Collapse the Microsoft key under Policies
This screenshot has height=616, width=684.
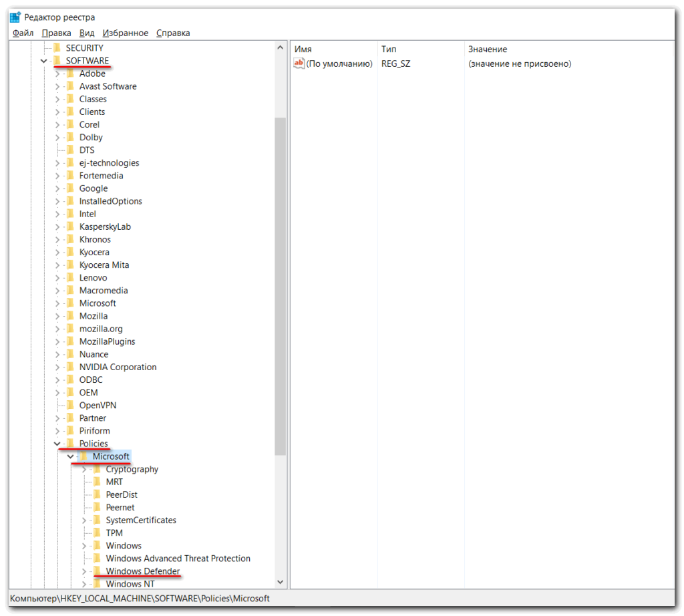coord(70,456)
